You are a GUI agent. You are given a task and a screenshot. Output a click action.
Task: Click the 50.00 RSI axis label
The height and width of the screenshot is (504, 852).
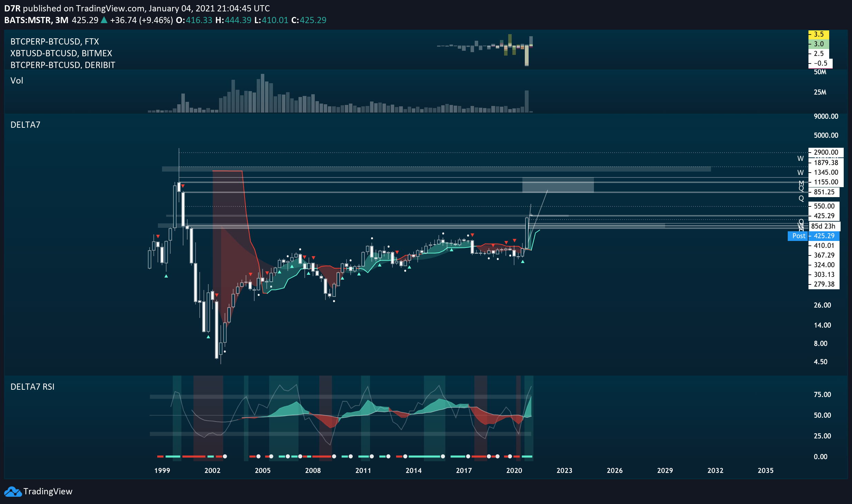tap(822, 415)
